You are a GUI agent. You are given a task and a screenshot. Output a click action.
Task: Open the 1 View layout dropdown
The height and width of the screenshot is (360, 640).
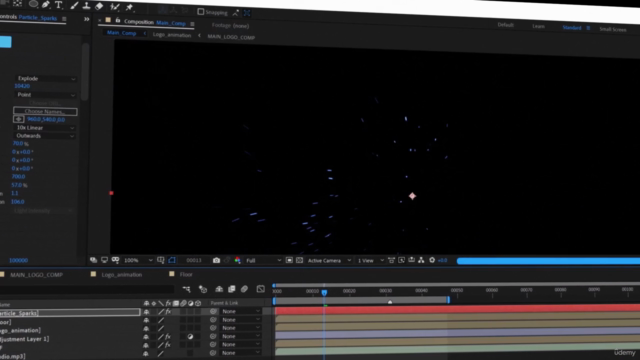pyautogui.click(x=370, y=260)
